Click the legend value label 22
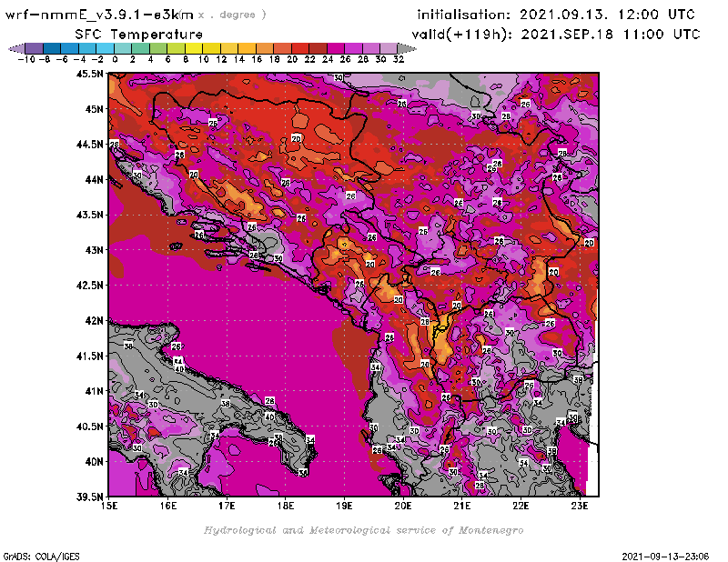This screenshot has width=728, height=562. point(309,59)
